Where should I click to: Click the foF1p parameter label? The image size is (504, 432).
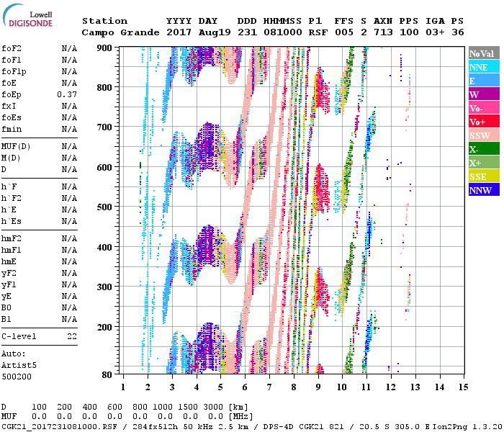coord(14,72)
